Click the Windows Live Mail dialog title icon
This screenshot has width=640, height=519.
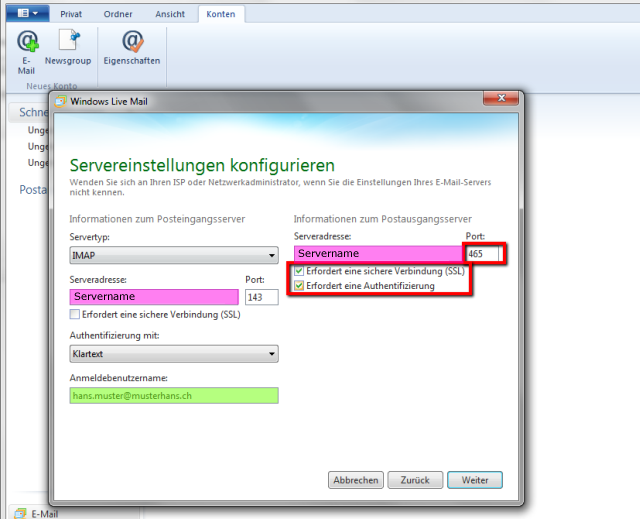coord(60,101)
